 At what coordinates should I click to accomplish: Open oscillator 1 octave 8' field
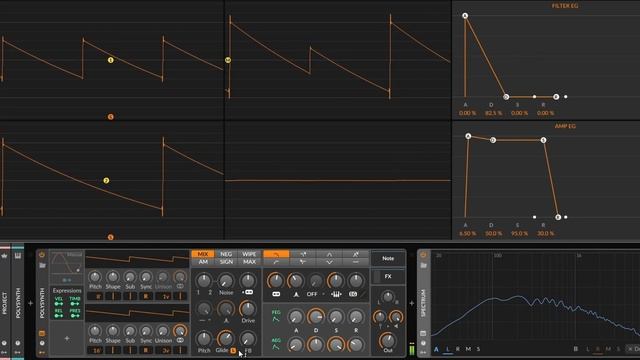pyautogui.click(x=95, y=296)
